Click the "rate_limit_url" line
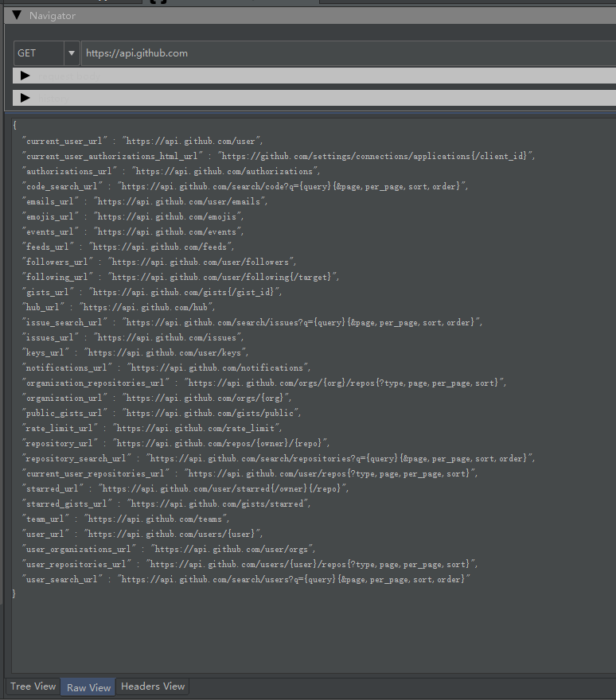616x700 pixels. (152, 429)
